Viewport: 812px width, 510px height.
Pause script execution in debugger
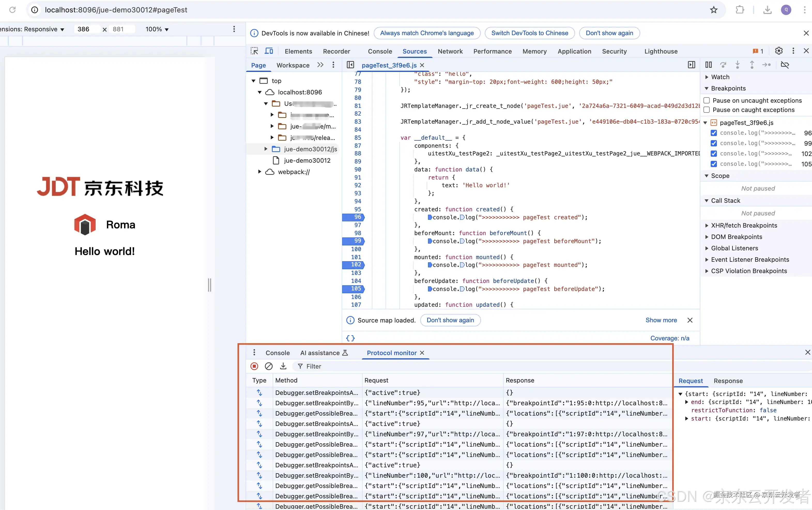click(709, 65)
